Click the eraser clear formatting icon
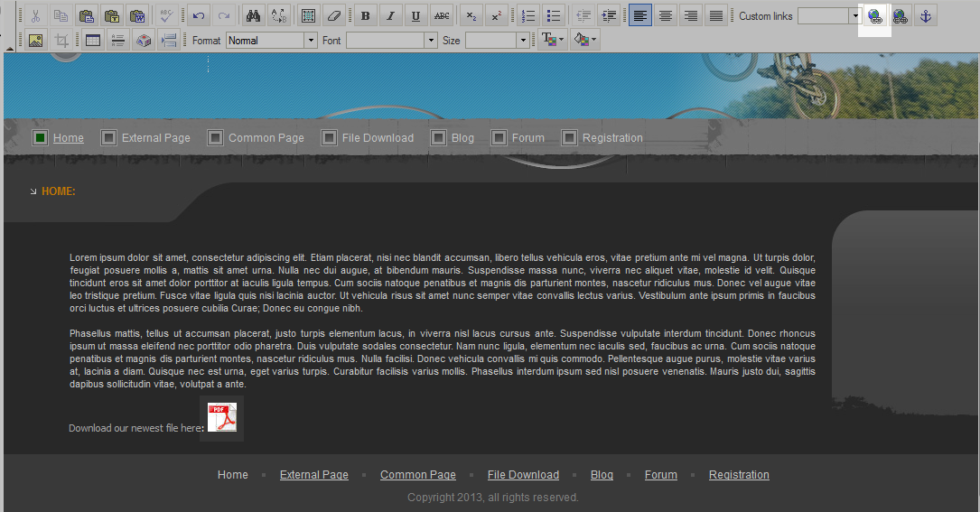This screenshot has width=980, height=512. click(334, 15)
